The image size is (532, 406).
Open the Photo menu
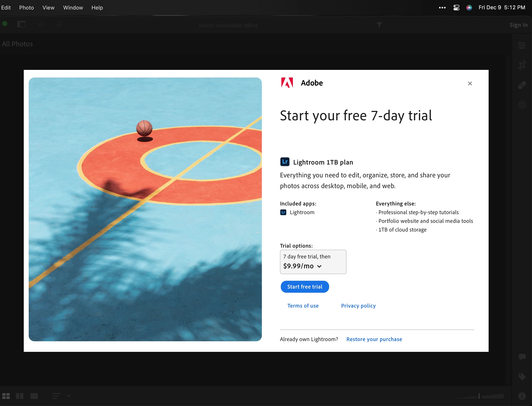pyautogui.click(x=26, y=7)
